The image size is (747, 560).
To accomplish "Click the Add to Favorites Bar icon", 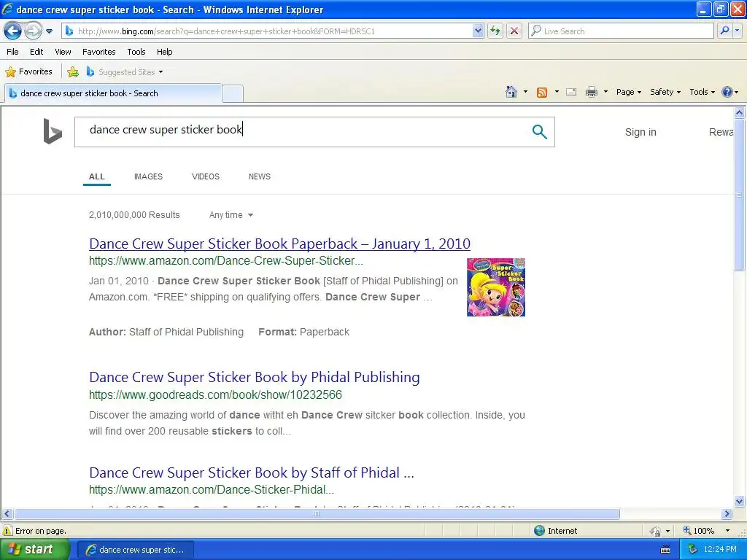I will (73, 72).
